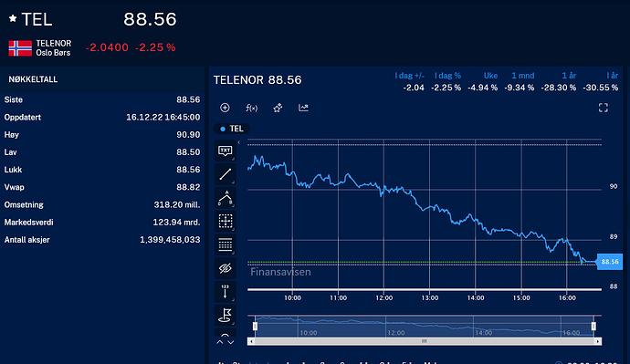Select the ABC pattern drawing tool

(x=225, y=198)
